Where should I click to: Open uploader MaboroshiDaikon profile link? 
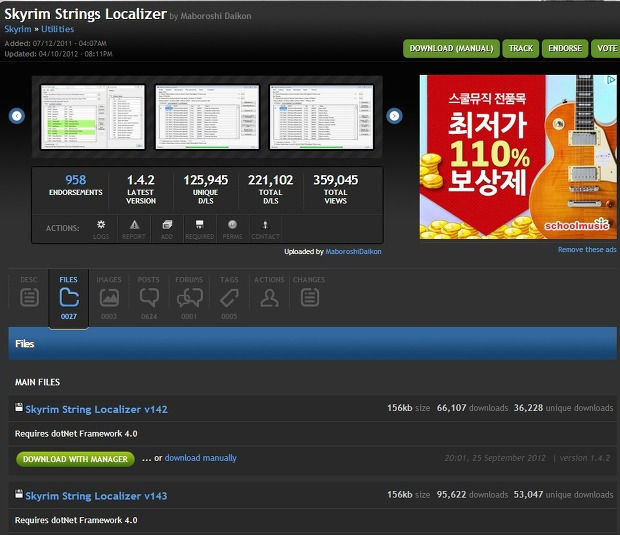click(353, 251)
